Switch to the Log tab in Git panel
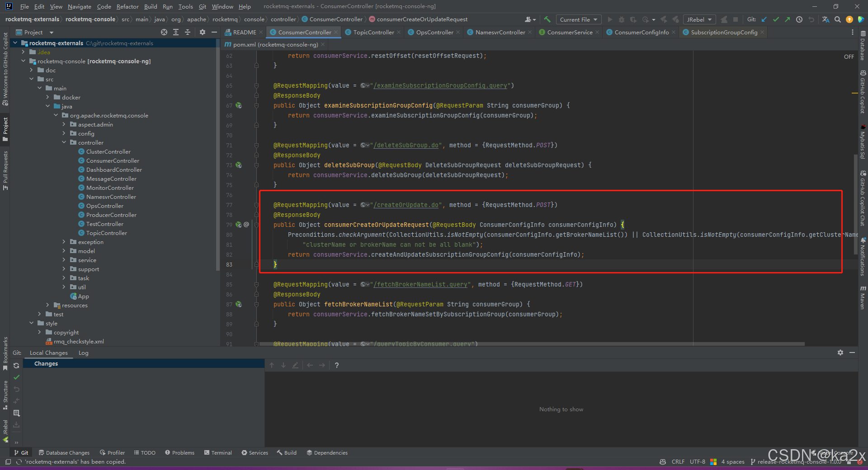 pyautogui.click(x=84, y=352)
